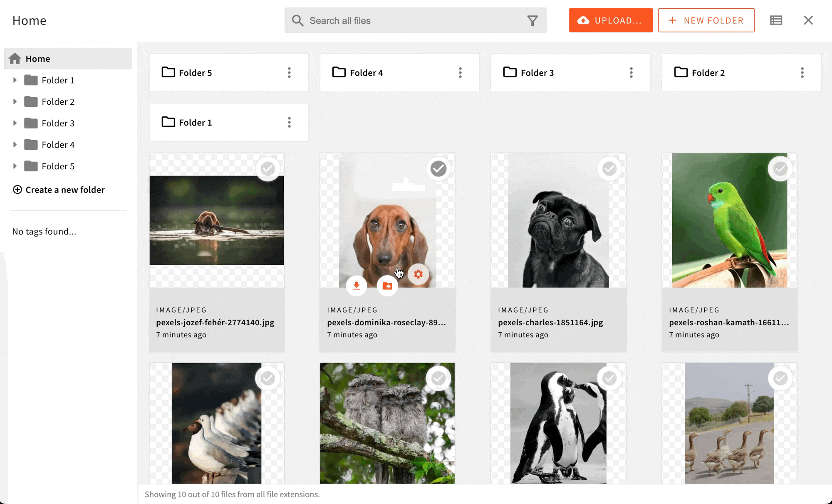
Task: Select the green parrot image checkmark
Action: [780, 169]
